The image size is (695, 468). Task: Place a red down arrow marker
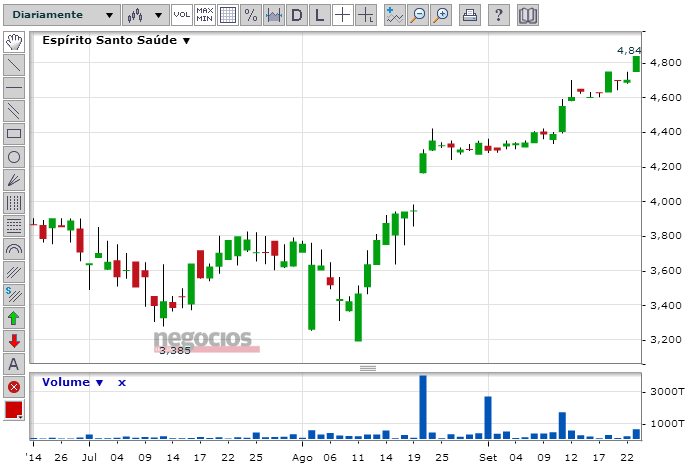pos(14,341)
